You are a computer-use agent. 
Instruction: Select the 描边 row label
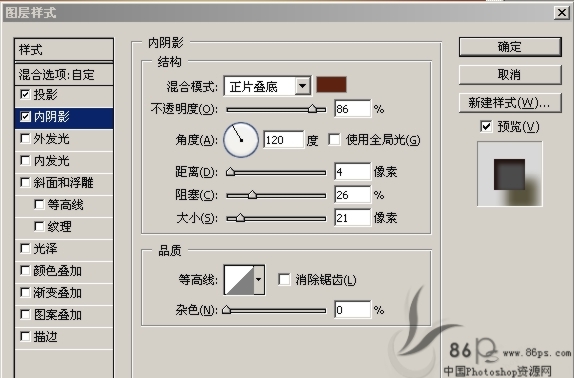click(x=45, y=337)
